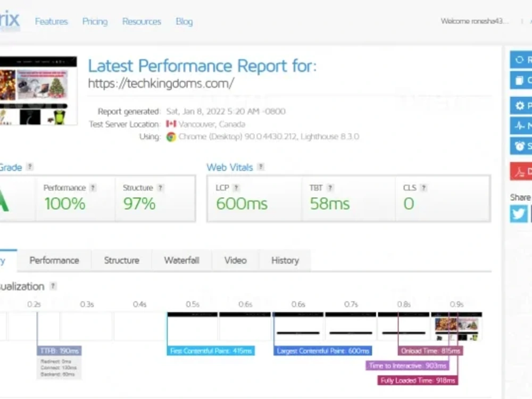Screen dimensions: 532x399
Task: Click the TTFB 190ms marker
Action: click(x=60, y=351)
